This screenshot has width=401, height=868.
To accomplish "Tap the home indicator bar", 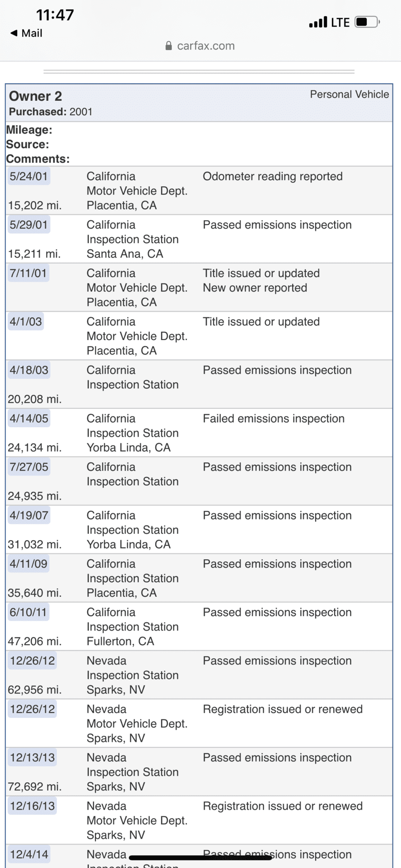I will pos(200,857).
